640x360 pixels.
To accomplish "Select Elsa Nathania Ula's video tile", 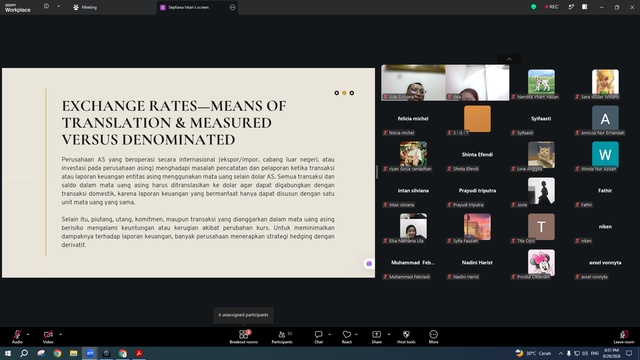I will coord(413,226).
